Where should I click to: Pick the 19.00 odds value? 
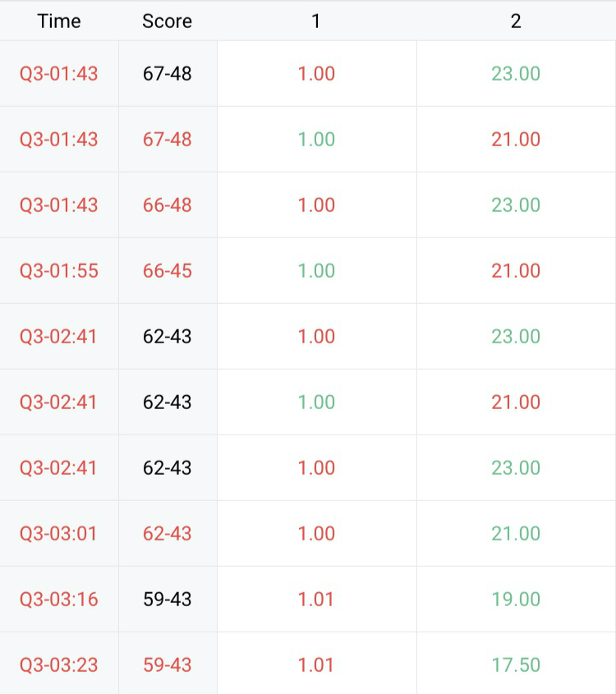tap(516, 600)
